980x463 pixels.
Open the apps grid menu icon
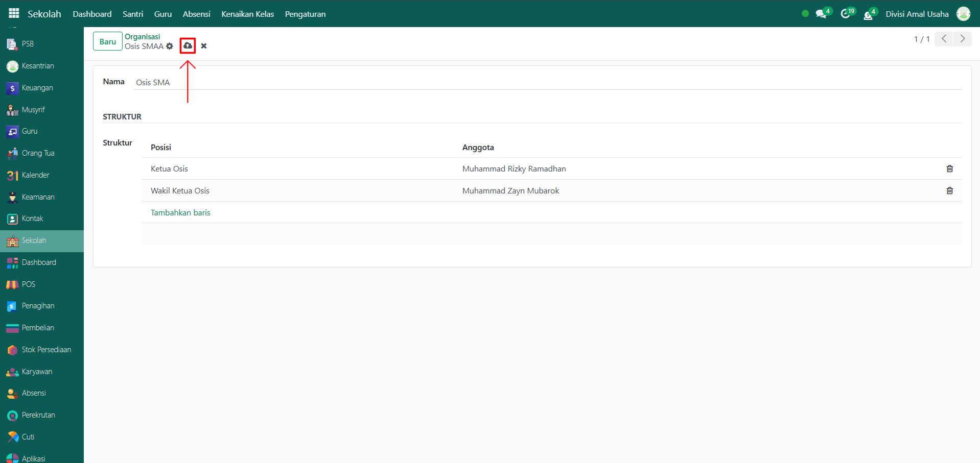coord(14,14)
